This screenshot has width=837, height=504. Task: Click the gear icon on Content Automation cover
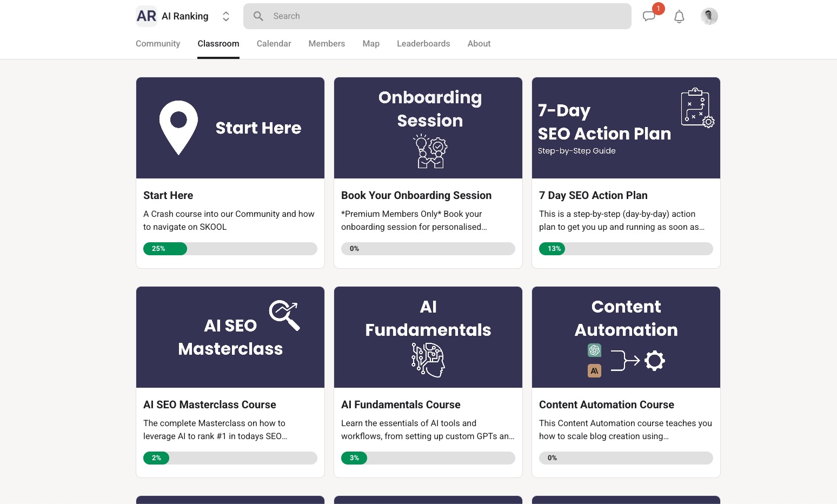pos(655,360)
